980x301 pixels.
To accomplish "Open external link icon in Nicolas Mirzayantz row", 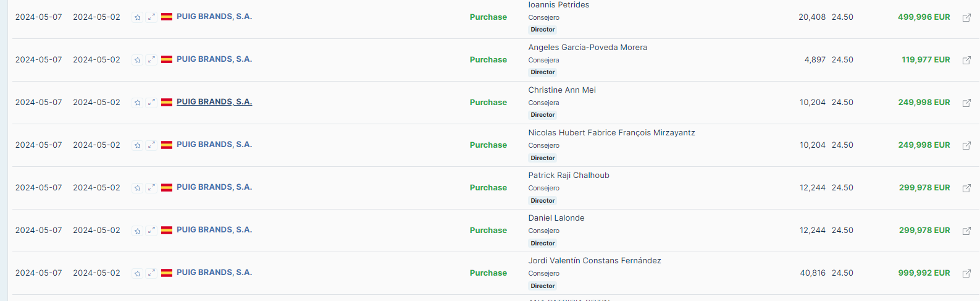I will point(966,145).
